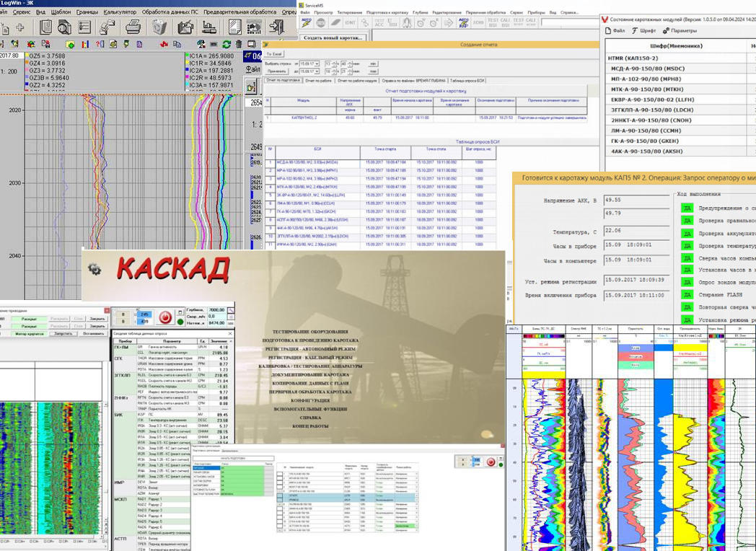The image size is (756, 551).
Task: Toggle the first ДА indicator in Ход выполнения
Action: (687, 208)
